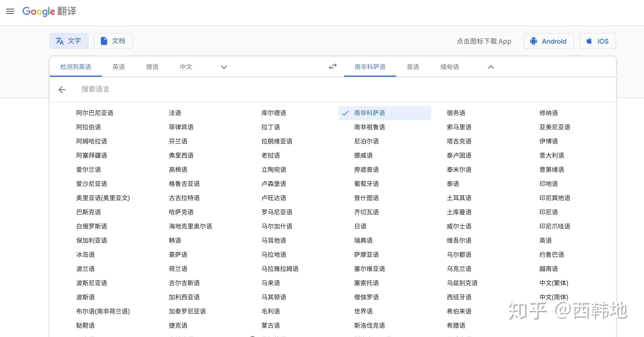The image size is (644, 337).
Task: Choose 阿尔巴尼亚语 from language list
Action: coord(95,113)
